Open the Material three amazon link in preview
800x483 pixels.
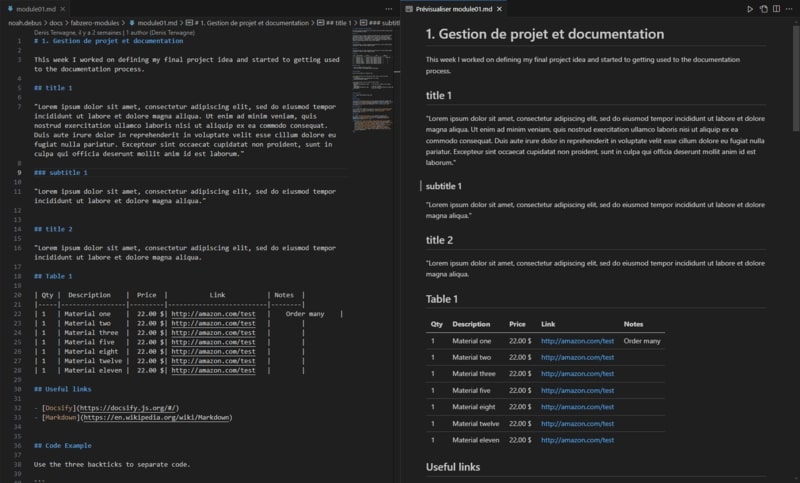click(577, 374)
